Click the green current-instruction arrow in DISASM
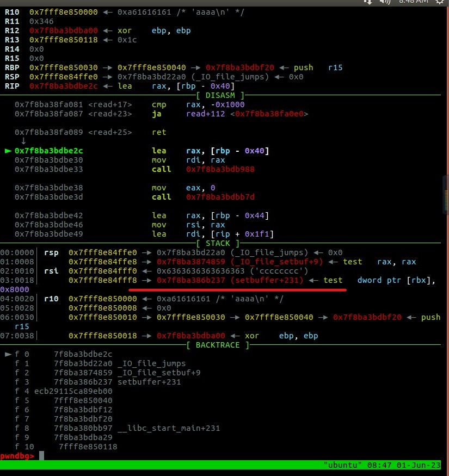The width and height of the screenshot is (449, 476). [8, 151]
